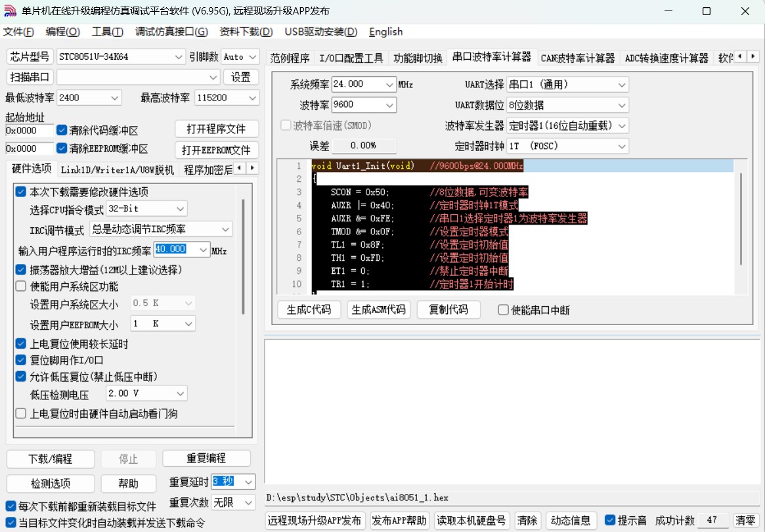765x532 pixels.
Task: Toggle 当目标文件变化时自动装载 checkbox
Action: coord(11,523)
